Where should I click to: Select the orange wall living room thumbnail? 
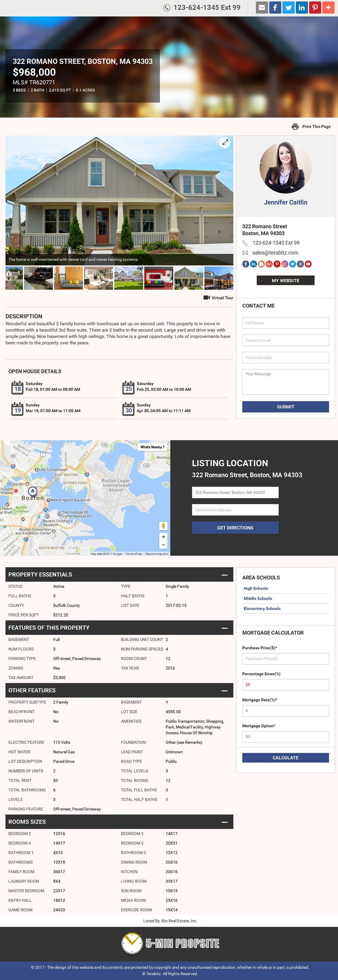[x=69, y=278]
